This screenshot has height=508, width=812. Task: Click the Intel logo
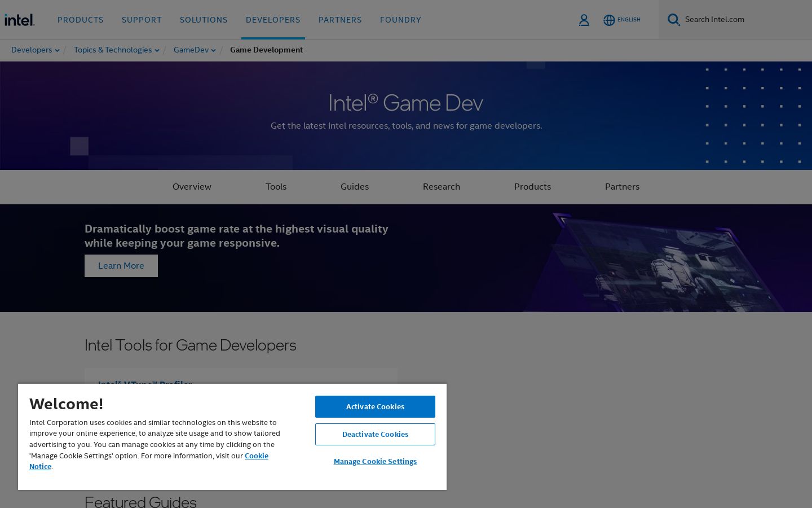point(20,20)
